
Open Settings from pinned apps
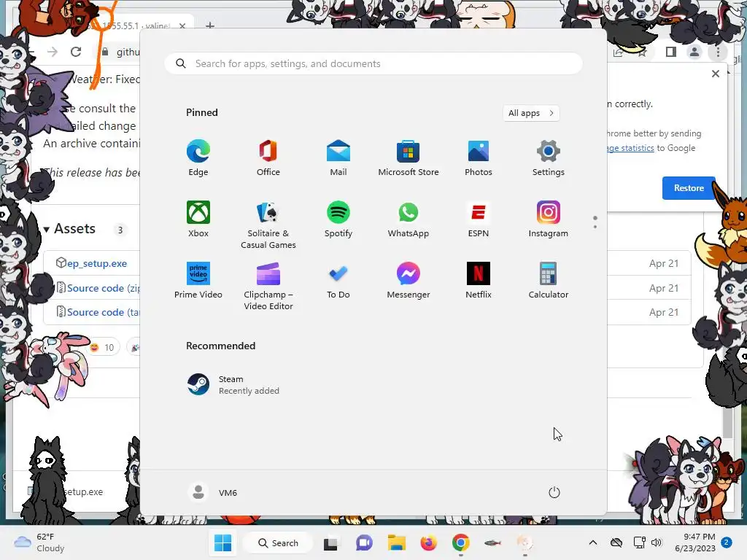click(x=549, y=158)
